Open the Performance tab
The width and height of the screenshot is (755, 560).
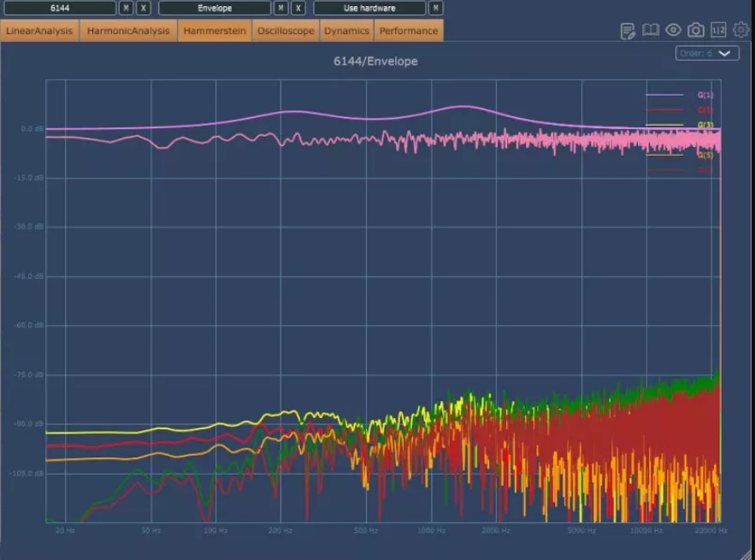pyautogui.click(x=408, y=31)
